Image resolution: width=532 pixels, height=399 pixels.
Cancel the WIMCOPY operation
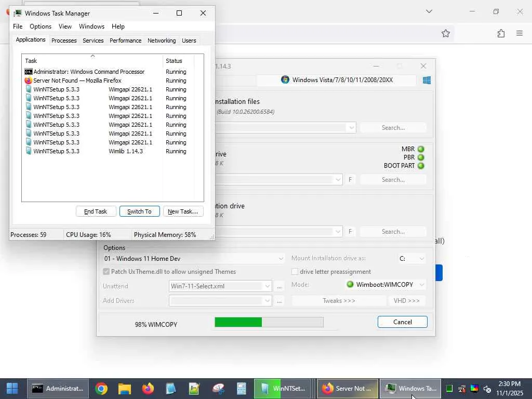tap(403, 322)
